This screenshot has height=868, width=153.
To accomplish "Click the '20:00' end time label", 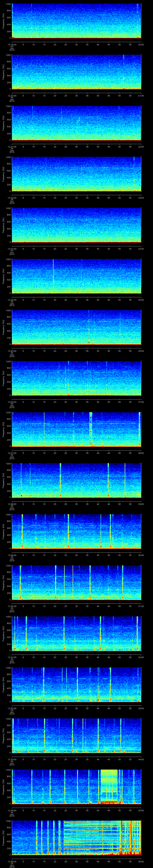I will pos(141,44).
